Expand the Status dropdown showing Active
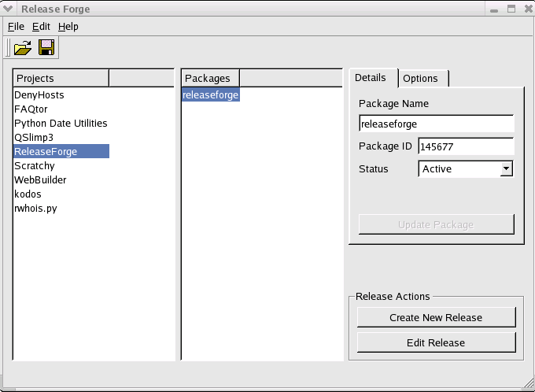The height and width of the screenshot is (392, 535). 466,168
